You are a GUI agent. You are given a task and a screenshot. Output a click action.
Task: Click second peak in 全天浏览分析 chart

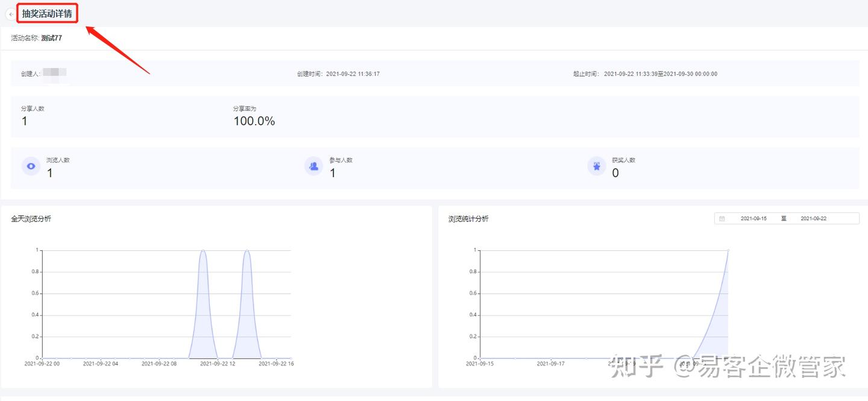click(x=247, y=251)
